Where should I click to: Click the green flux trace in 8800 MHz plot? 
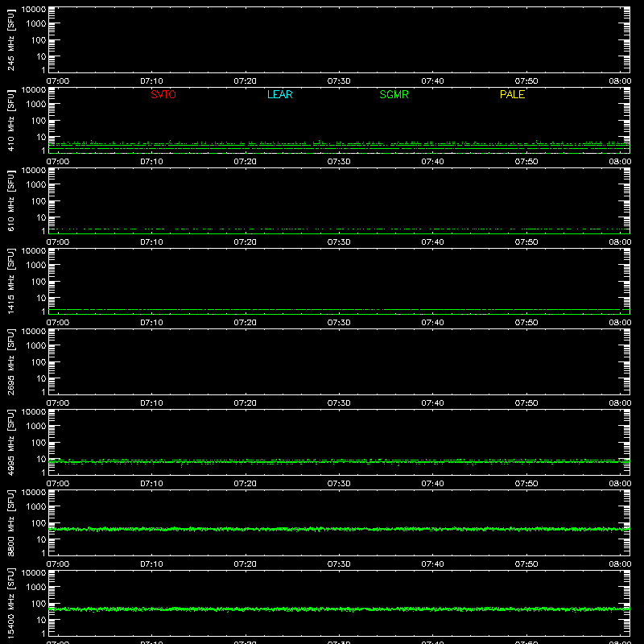point(339,529)
